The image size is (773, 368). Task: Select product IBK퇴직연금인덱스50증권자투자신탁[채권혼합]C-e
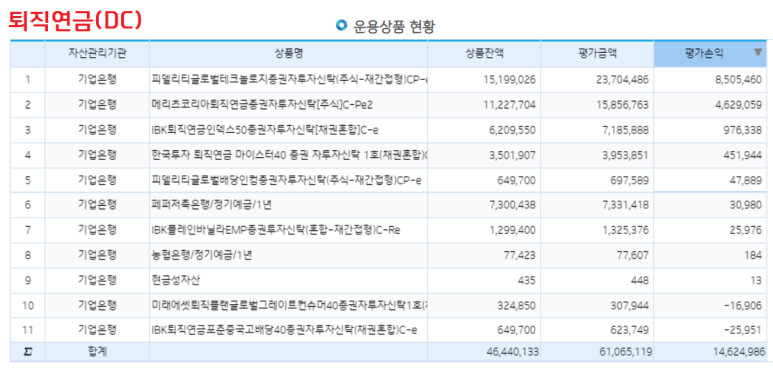[x=265, y=130]
